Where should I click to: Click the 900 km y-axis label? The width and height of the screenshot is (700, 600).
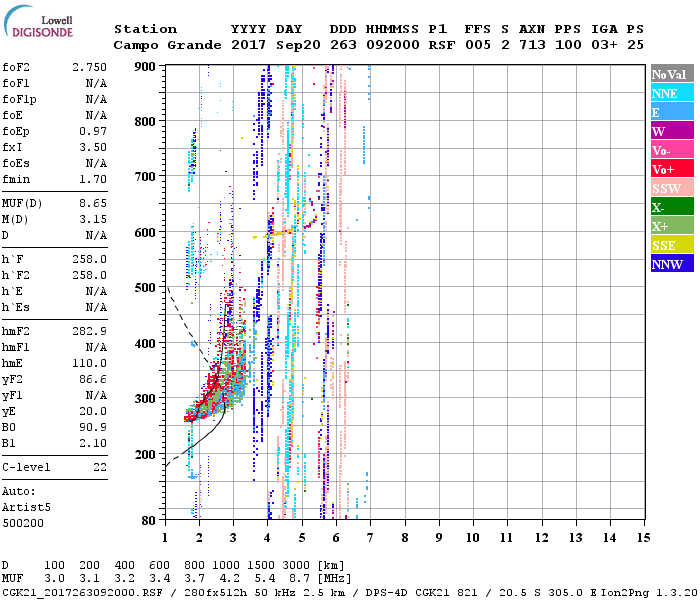[145, 67]
